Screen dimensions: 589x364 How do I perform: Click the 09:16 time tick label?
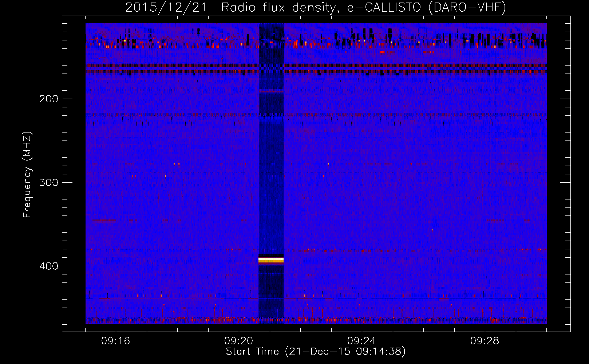tap(116, 341)
